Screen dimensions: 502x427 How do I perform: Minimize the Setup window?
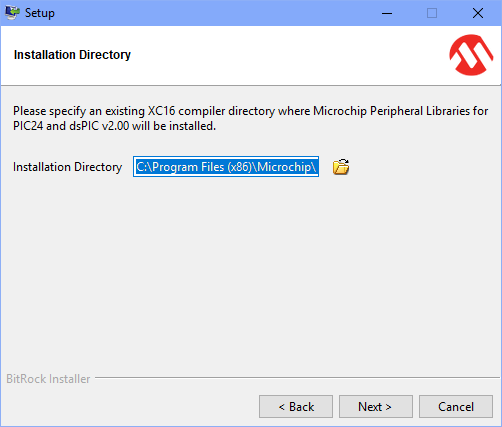pos(387,13)
